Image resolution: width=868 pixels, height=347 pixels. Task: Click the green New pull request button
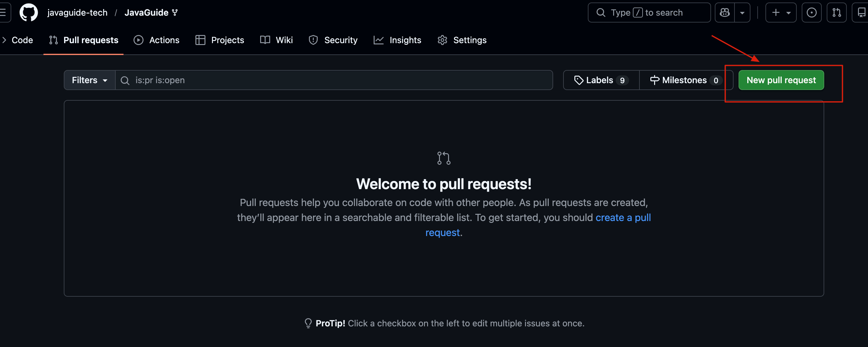[x=781, y=80]
